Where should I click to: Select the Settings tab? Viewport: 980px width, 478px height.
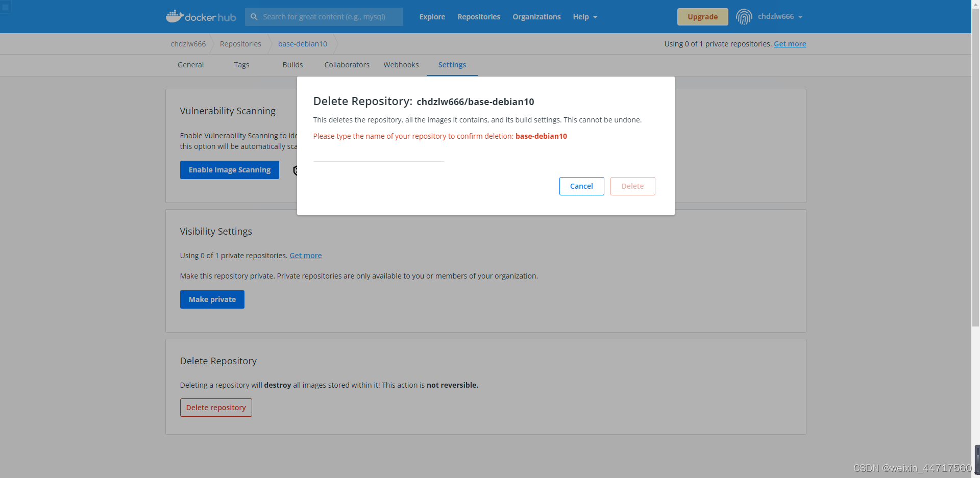point(452,65)
